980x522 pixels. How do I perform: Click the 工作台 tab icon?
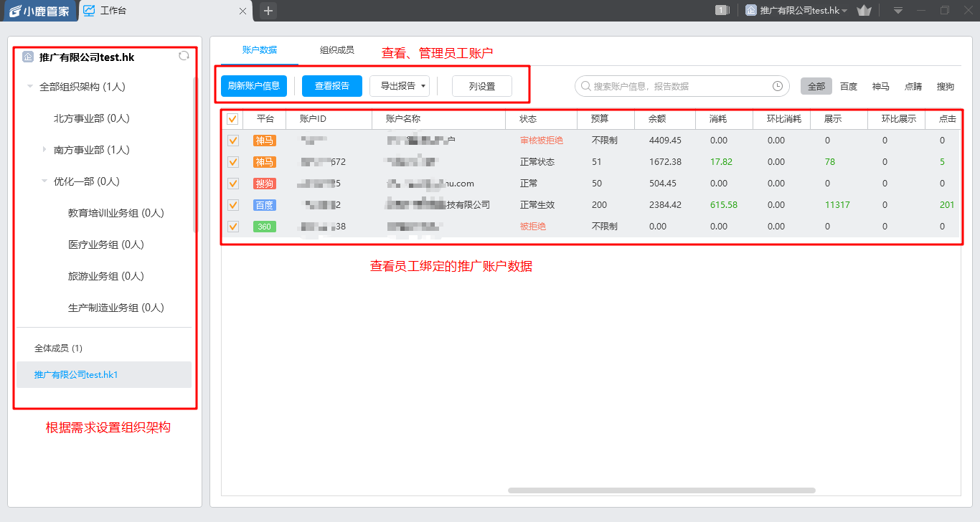point(89,11)
